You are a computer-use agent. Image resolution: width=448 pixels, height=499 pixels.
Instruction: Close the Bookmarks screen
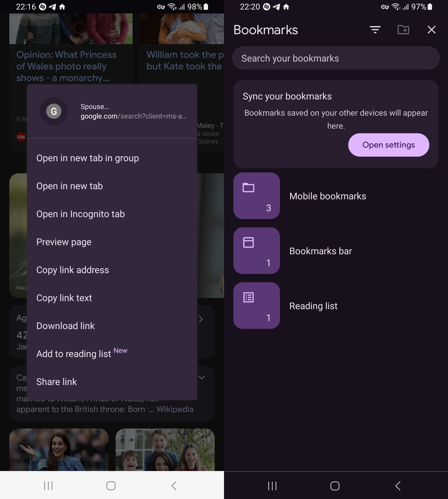[431, 30]
